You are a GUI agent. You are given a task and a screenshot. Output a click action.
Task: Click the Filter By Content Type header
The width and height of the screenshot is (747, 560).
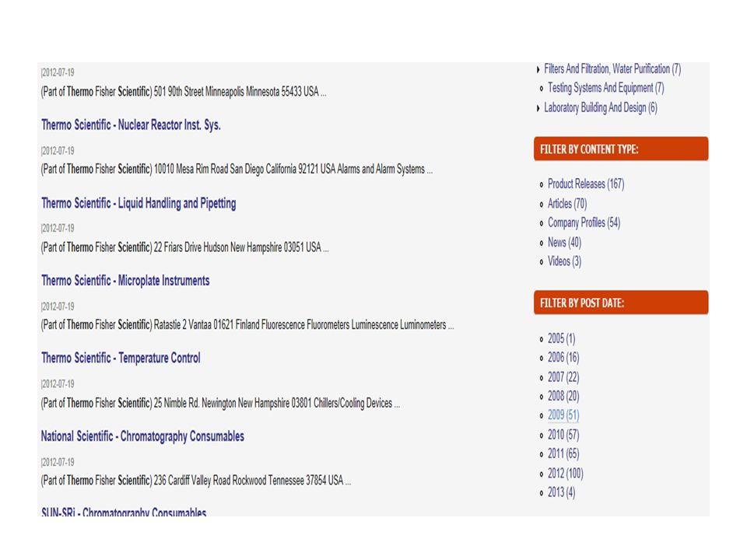coord(621,149)
